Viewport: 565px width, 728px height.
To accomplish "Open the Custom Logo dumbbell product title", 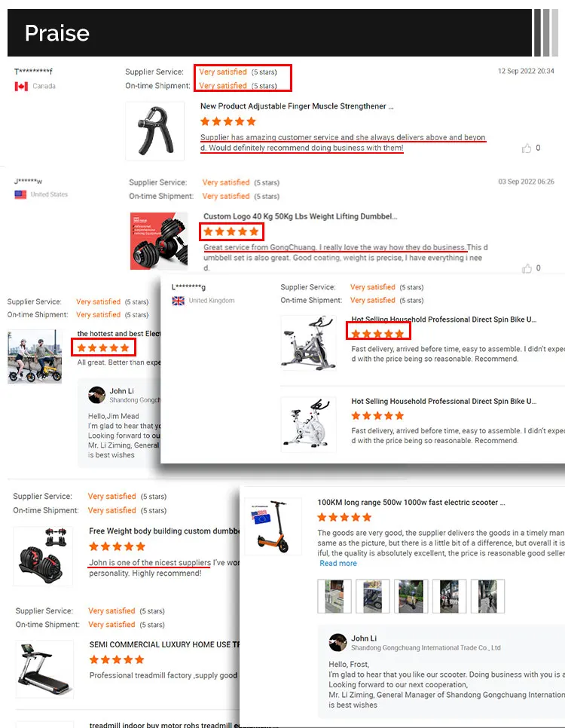I will 300,216.
